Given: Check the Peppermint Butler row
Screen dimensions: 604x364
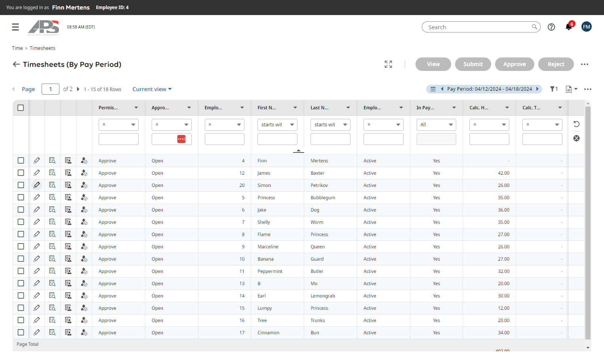Looking at the screenshot, I should (21, 271).
